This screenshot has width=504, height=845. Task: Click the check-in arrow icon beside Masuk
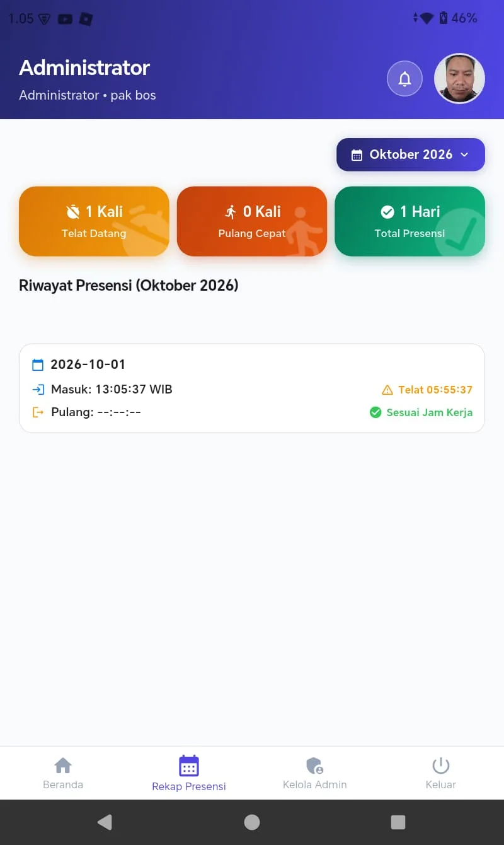38,390
